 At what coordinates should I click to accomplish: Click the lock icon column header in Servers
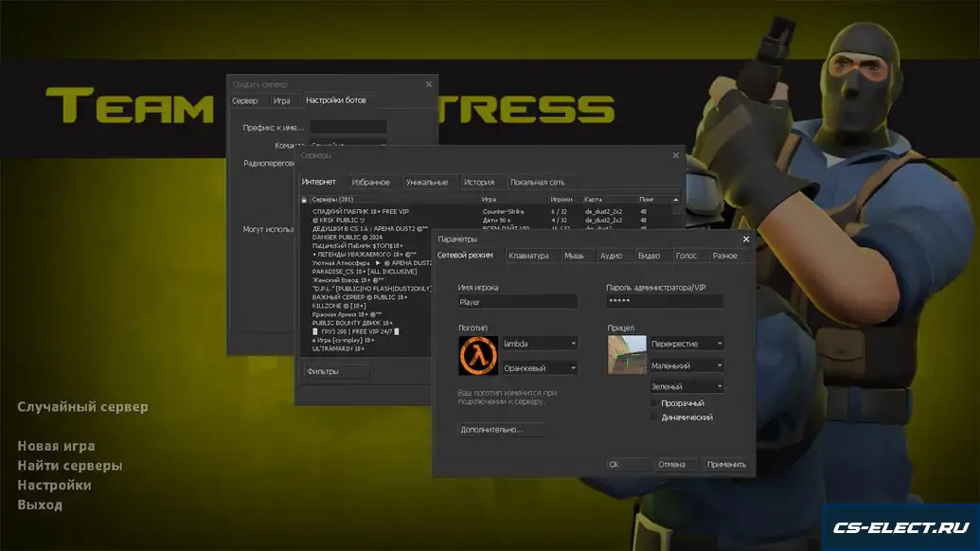(304, 200)
